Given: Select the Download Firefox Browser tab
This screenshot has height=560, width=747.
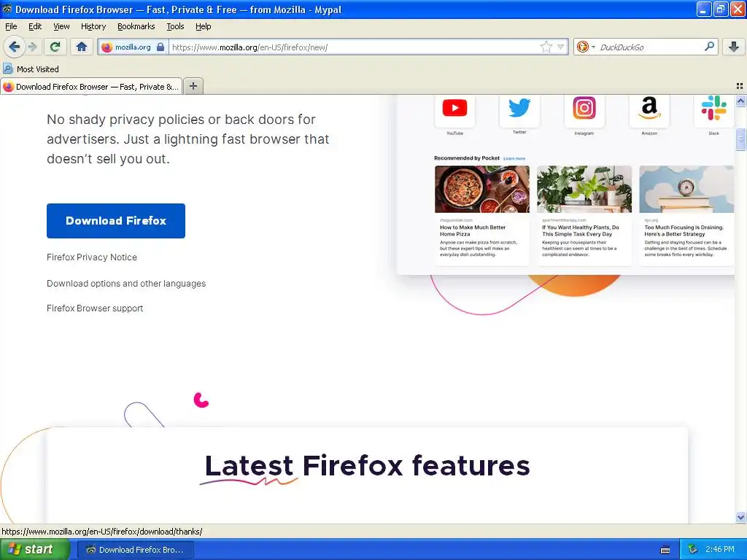Looking at the screenshot, I should (x=91, y=87).
